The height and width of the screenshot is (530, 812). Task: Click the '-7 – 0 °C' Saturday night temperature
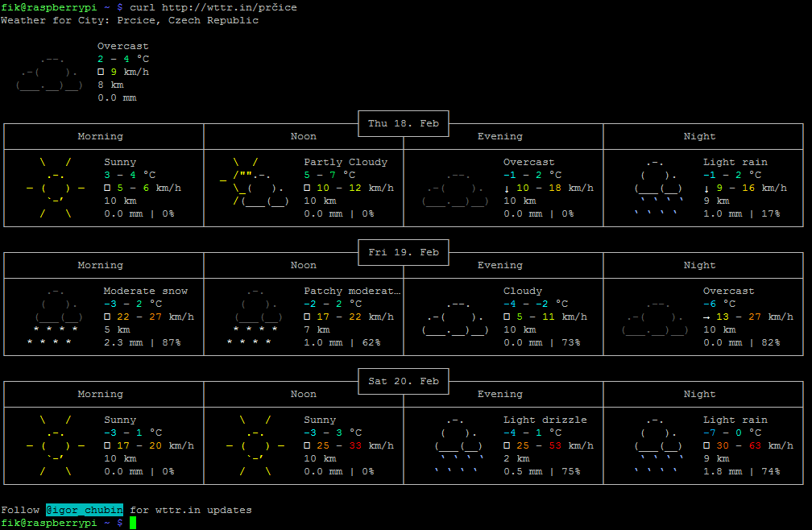tap(731, 433)
